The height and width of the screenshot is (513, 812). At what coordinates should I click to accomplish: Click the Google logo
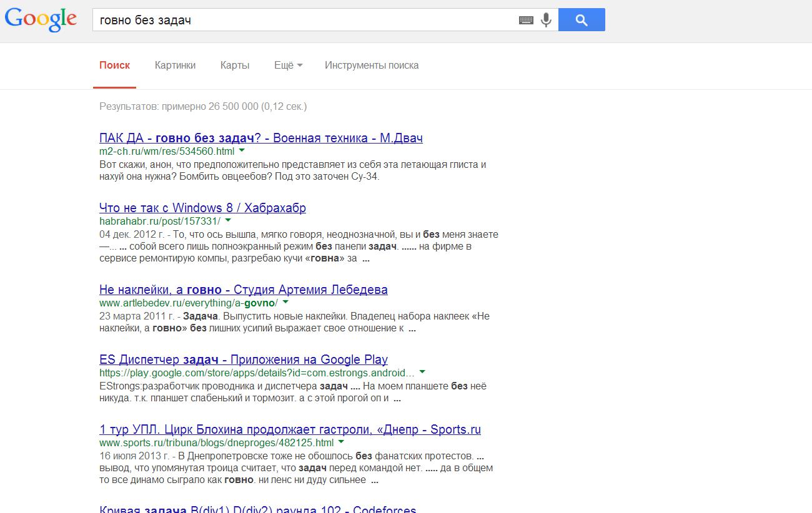[x=41, y=20]
